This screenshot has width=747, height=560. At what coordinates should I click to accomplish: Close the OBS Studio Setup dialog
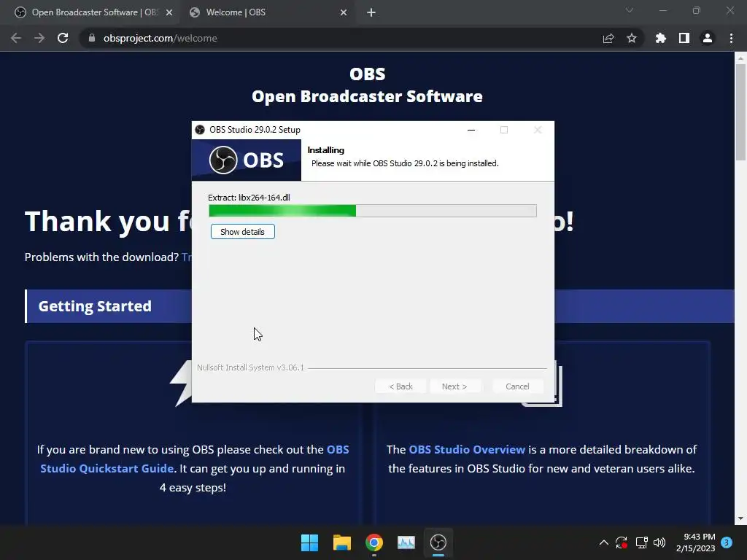tap(538, 130)
